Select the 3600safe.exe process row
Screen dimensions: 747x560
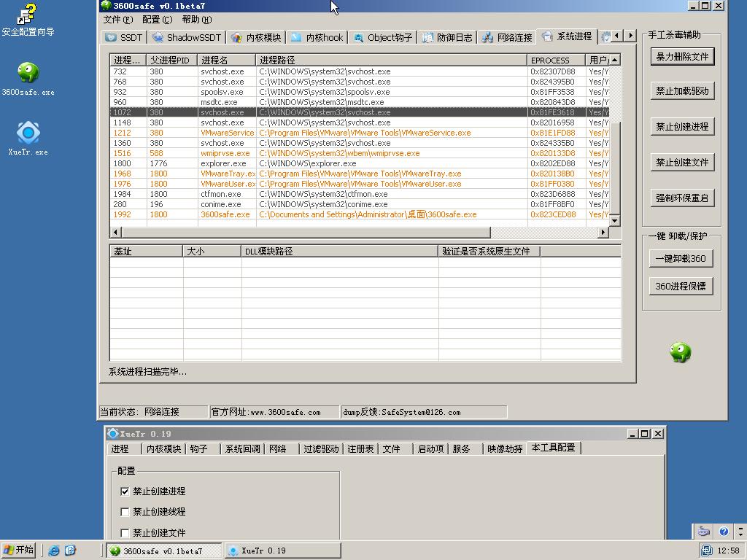point(359,214)
